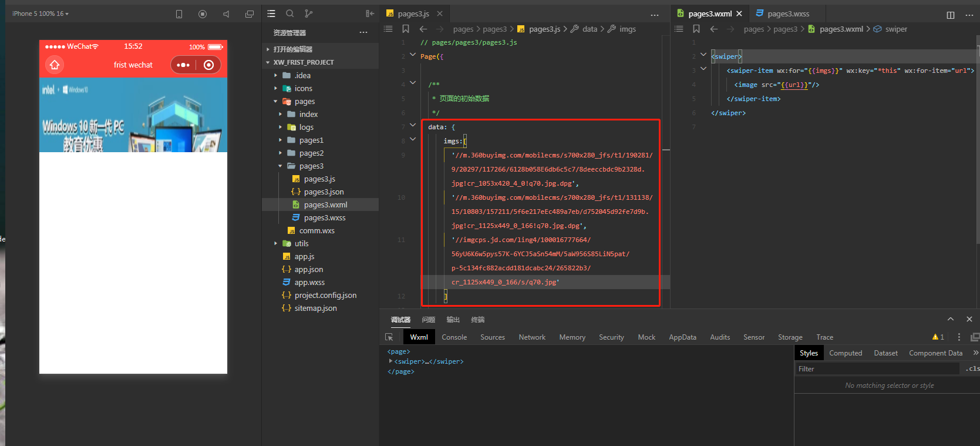Collapse the explorer side panel
This screenshot has height=446, width=980.
point(369,14)
